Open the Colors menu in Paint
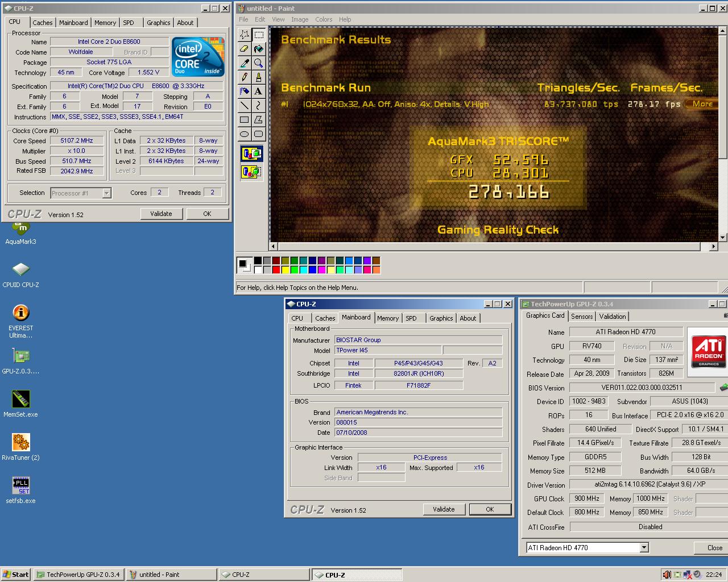 [x=324, y=19]
